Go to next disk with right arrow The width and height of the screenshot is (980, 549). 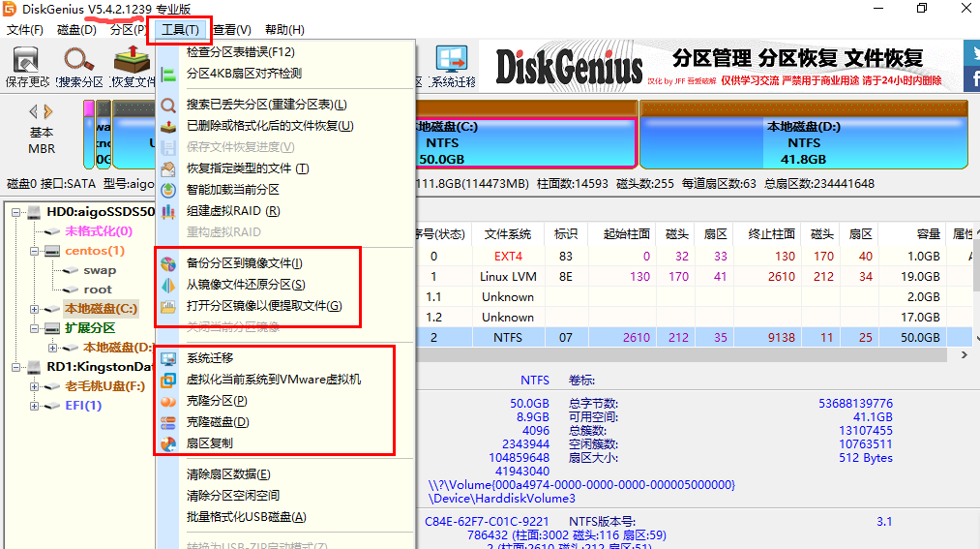tap(48, 112)
